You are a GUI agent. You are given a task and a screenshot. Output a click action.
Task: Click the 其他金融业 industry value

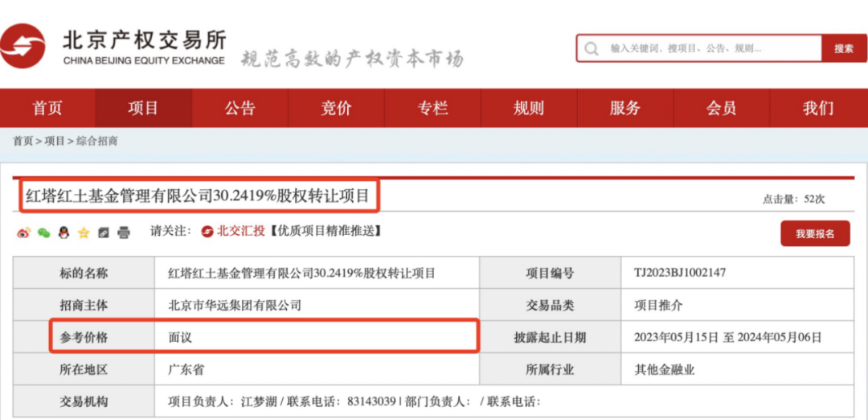(665, 369)
